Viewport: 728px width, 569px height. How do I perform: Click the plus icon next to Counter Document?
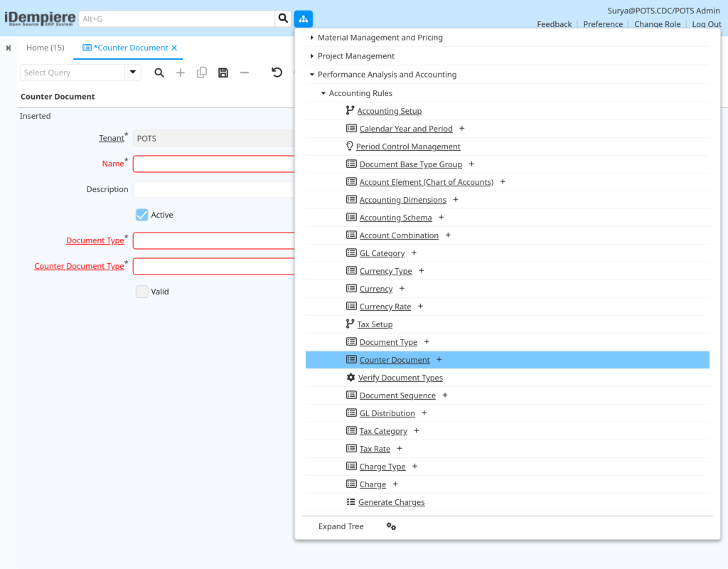(x=439, y=359)
